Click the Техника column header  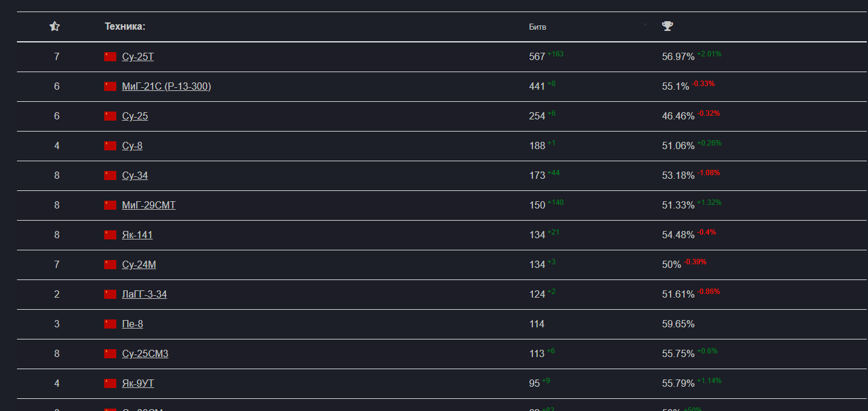125,27
